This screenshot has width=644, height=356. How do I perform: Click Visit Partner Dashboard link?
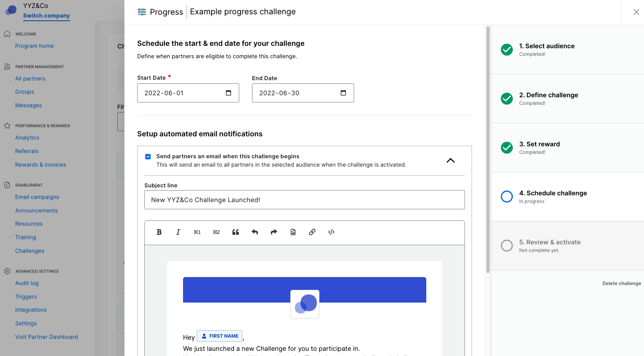(x=47, y=337)
